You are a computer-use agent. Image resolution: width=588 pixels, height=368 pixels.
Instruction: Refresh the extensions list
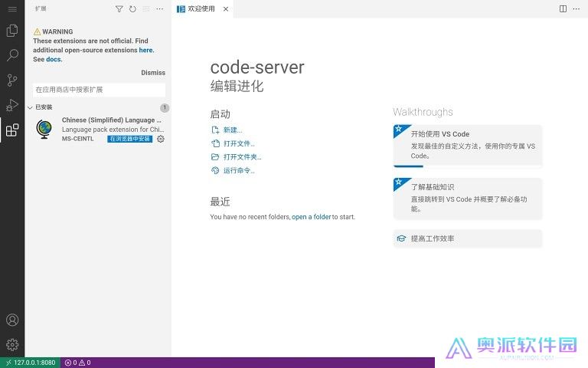tap(132, 9)
